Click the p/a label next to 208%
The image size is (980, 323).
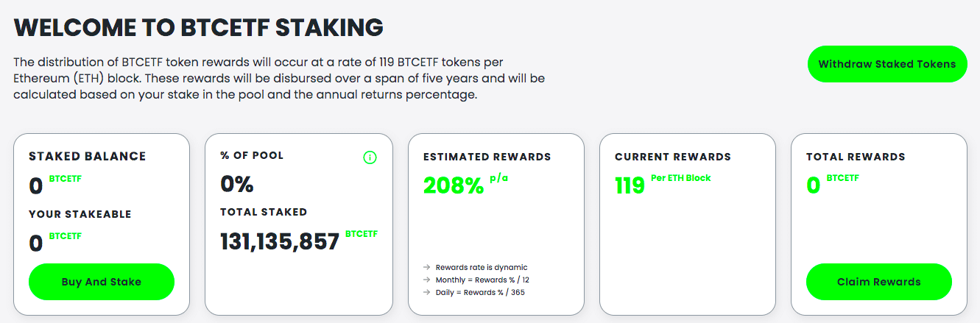(x=499, y=178)
